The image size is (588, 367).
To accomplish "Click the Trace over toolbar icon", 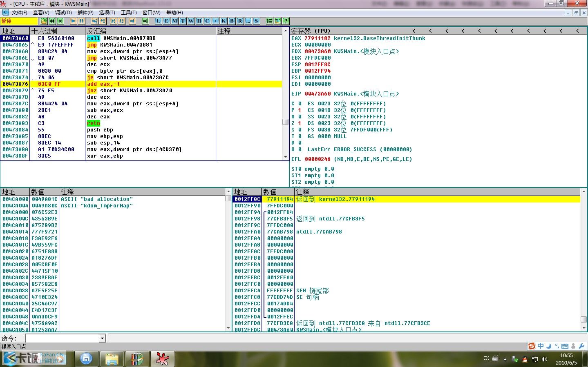I will click(x=122, y=21).
